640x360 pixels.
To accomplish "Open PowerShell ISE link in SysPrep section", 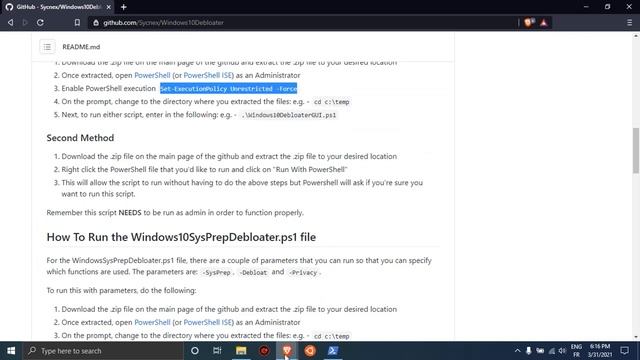I will tap(208, 322).
